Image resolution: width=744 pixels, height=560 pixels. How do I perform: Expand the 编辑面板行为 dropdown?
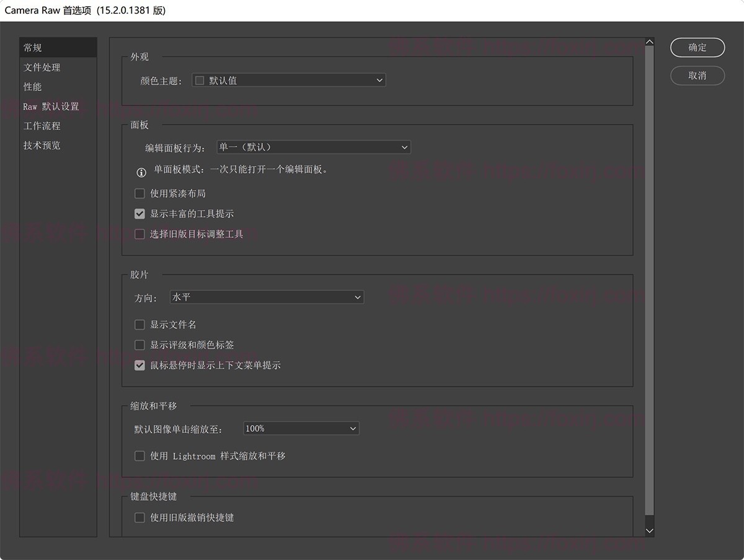click(313, 147)
